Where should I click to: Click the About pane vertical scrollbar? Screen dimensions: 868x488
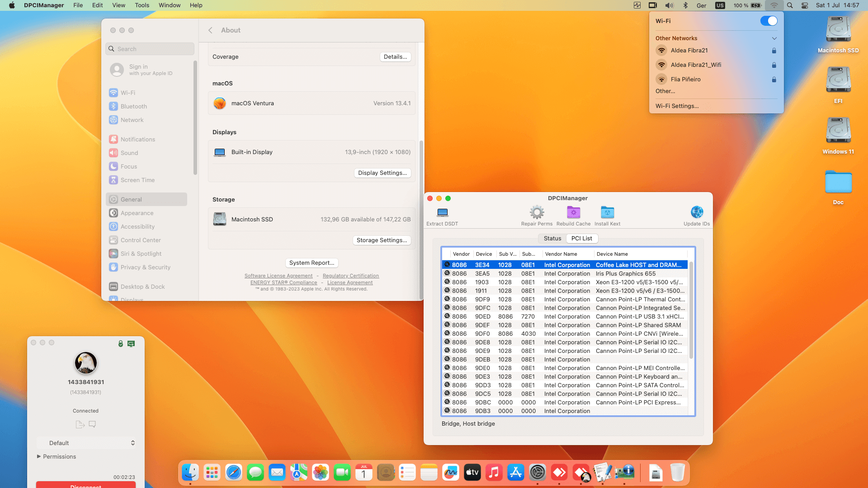point(421,219)
